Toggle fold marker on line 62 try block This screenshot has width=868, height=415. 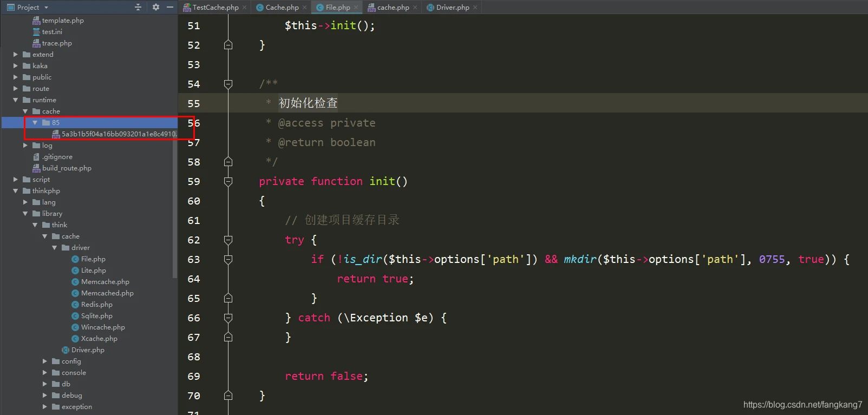coord(228,240)
